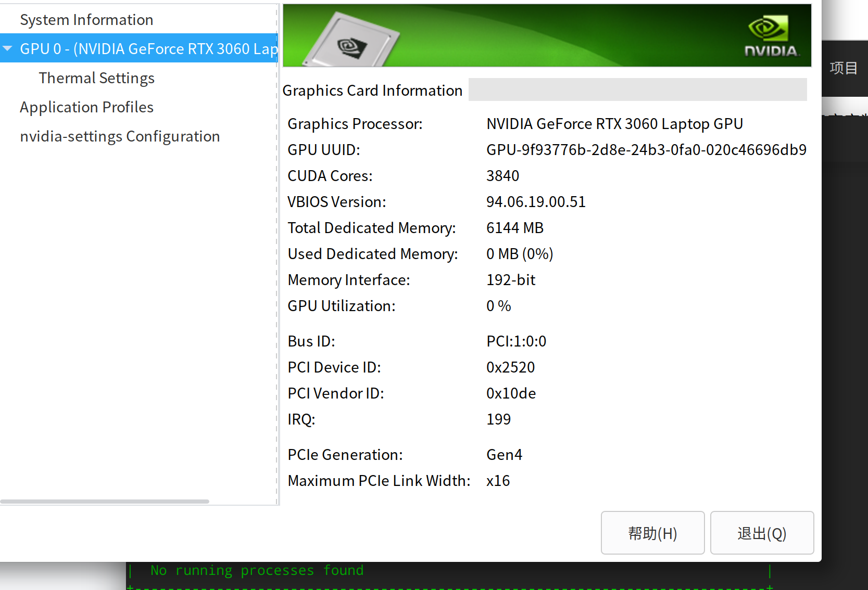Open Application Profiles page
Image resolution: width=868 pixels, height=590 pixels.
coord(86,107)
